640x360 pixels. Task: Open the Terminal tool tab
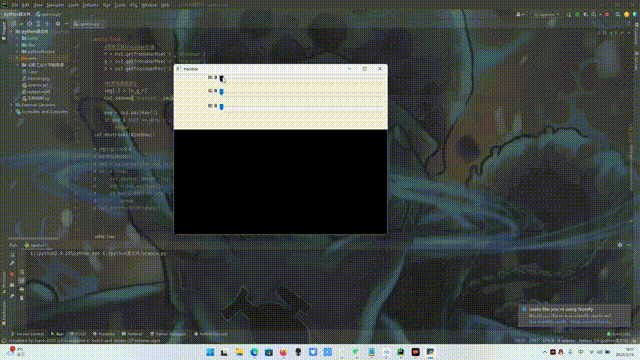click(x=132, y=334)
